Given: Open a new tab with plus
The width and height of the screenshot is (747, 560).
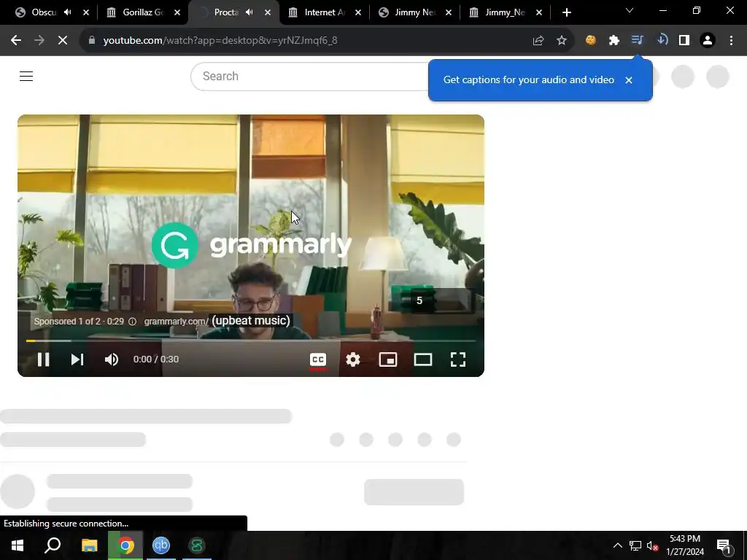Looking at the screenshot, I should coord(566,13).
